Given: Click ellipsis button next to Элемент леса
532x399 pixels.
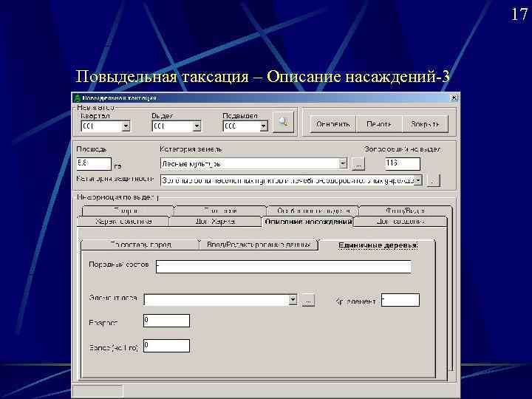Looking at the screenshot, I should tap(308, 300).
